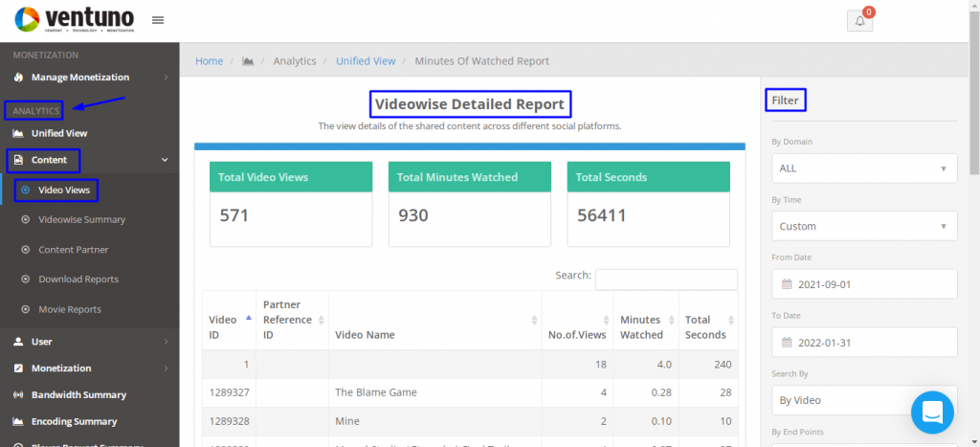
Task: Sort by Video Name column
Action: click(534, 320)
